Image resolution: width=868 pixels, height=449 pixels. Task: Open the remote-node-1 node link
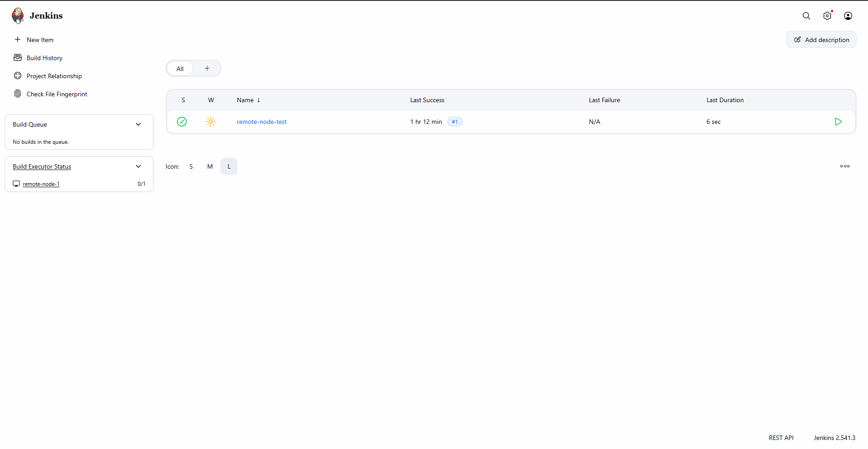tap(41, 184)
